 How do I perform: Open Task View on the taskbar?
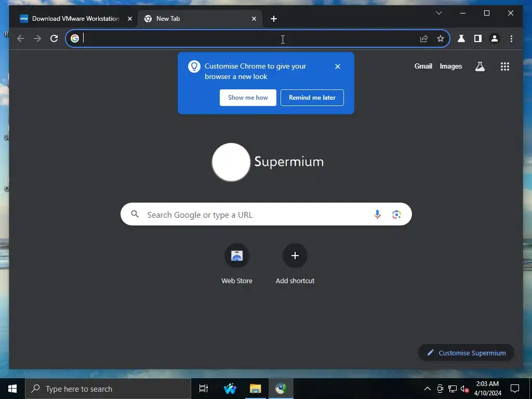pyautogui.click(x=204, y=389)
